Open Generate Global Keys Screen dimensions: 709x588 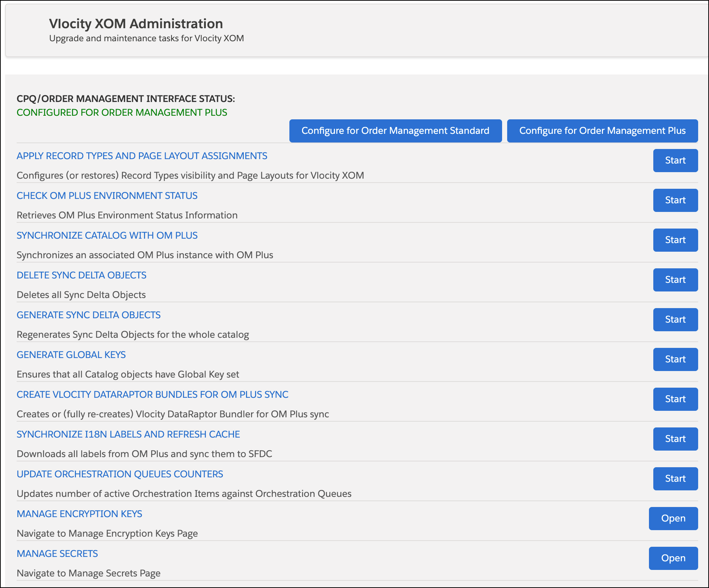pyautogui.click(x=71, y=355)
